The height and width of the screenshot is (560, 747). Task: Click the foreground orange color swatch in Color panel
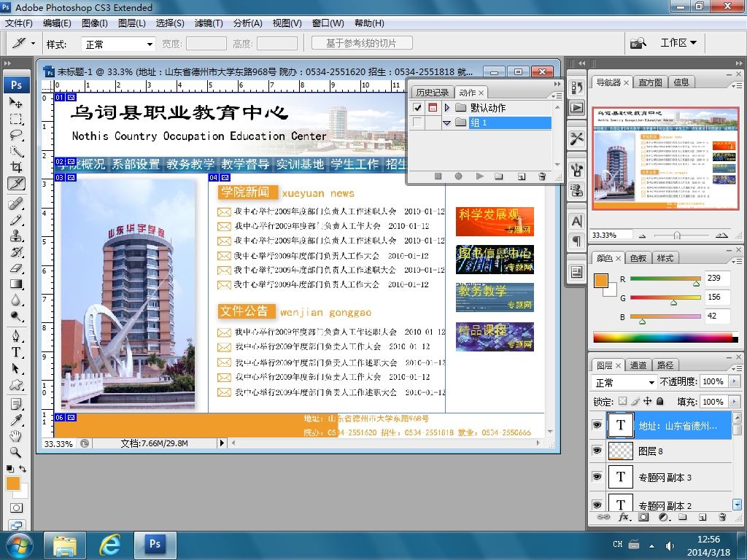(x=601, y=281)
